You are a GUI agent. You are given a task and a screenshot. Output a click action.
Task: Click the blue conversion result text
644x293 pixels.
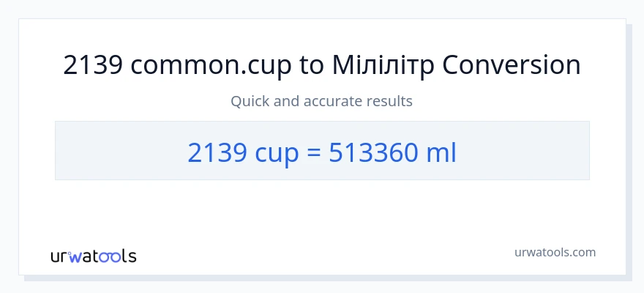pos(322,152)
